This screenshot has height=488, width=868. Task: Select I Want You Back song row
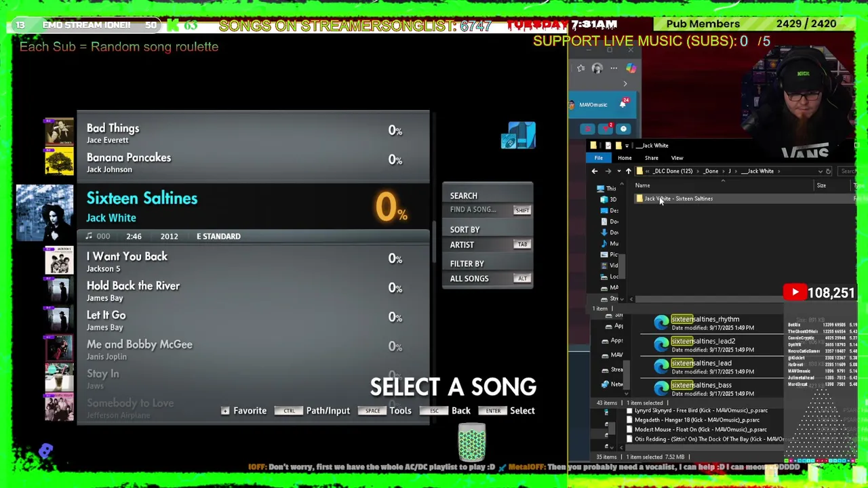pos(254,262)
